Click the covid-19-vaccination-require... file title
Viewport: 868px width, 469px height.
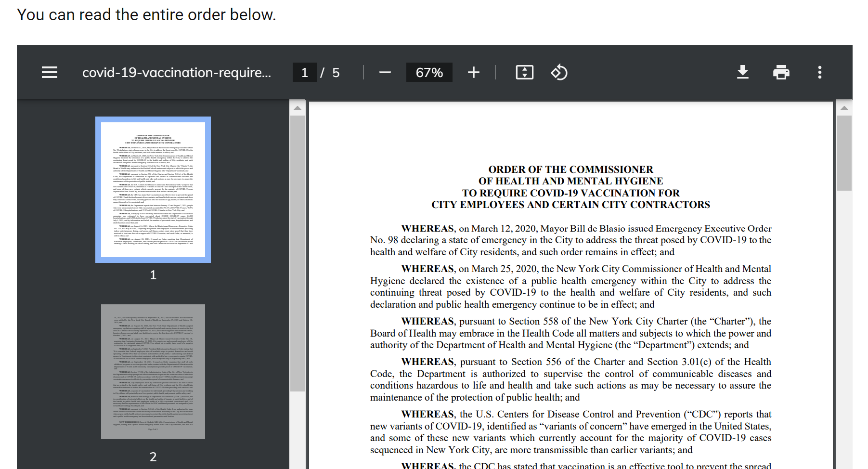click(x=177, y=72)
